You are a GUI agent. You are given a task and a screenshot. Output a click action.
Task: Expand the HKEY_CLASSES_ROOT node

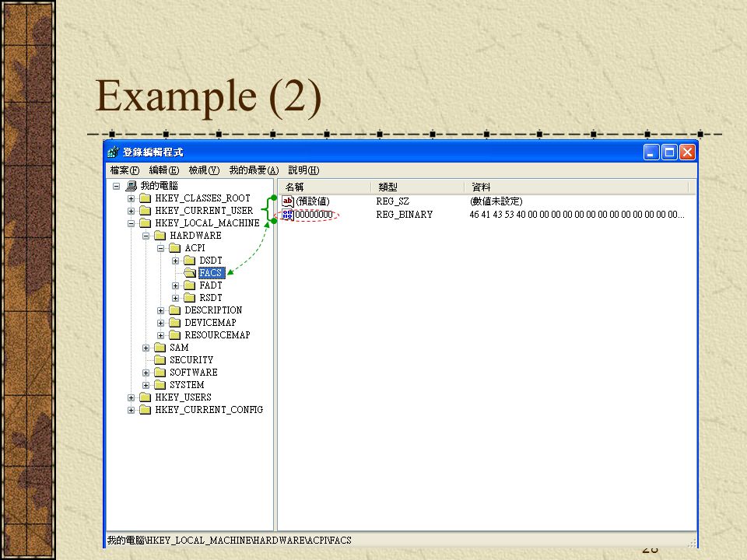coord(131,198)
